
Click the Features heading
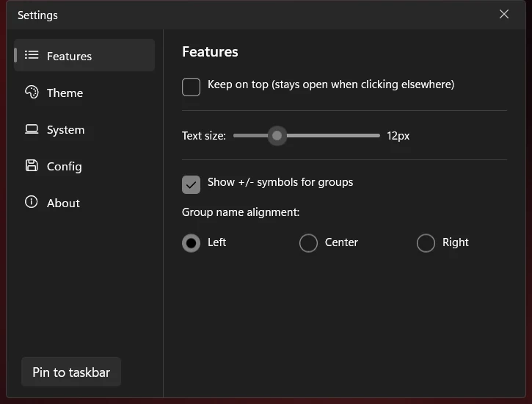(210, 52)
